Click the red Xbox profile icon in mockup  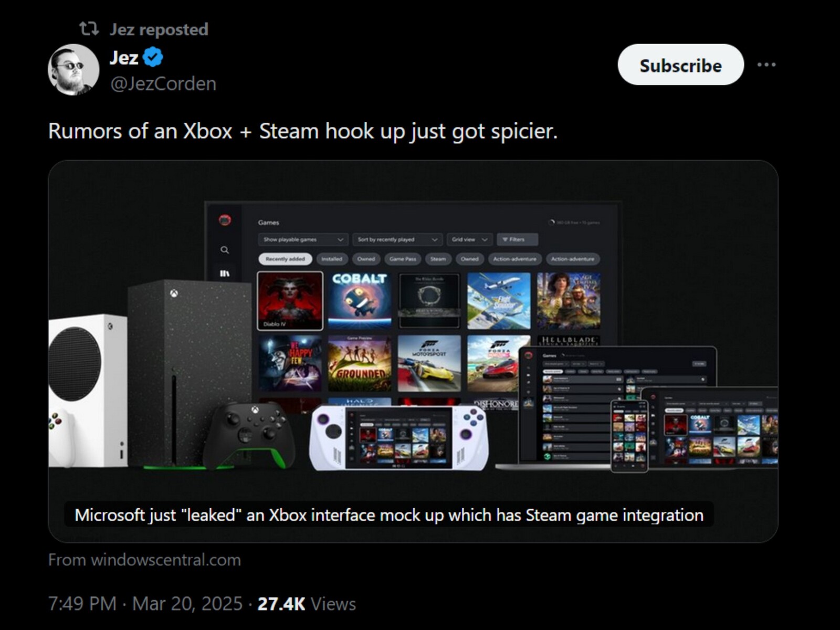(225, 220)
